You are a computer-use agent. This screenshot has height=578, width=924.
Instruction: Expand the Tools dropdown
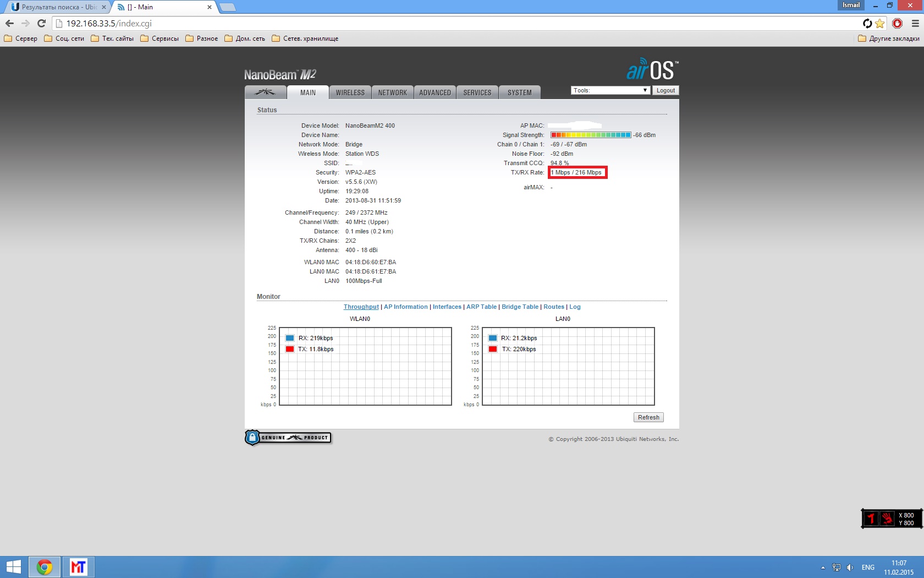(x=610, y=90)
